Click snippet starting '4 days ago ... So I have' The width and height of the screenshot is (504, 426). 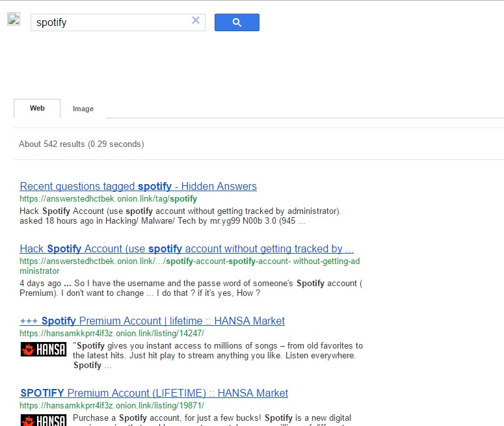(191, 288)
